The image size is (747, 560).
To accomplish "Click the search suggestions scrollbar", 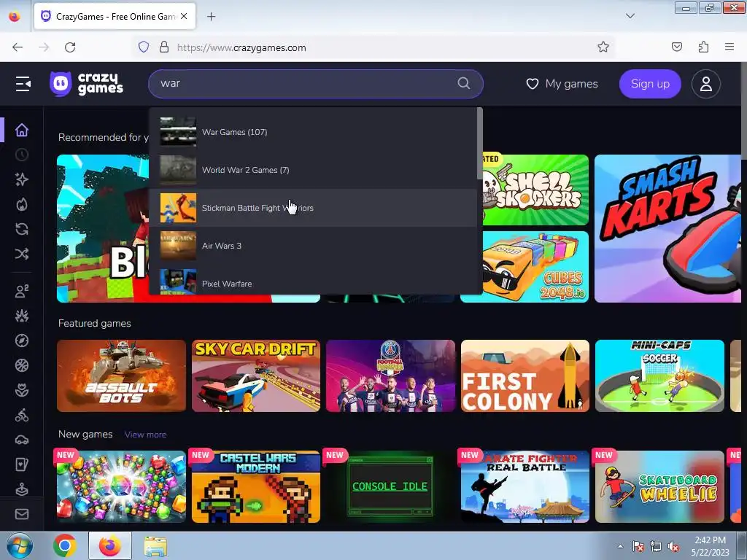I will [x=480, y=144].
